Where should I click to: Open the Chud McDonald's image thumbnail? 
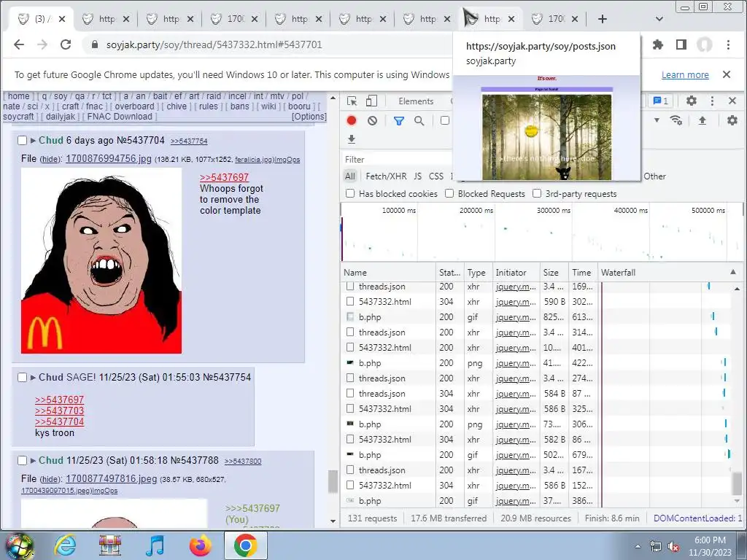click(101, 261)
